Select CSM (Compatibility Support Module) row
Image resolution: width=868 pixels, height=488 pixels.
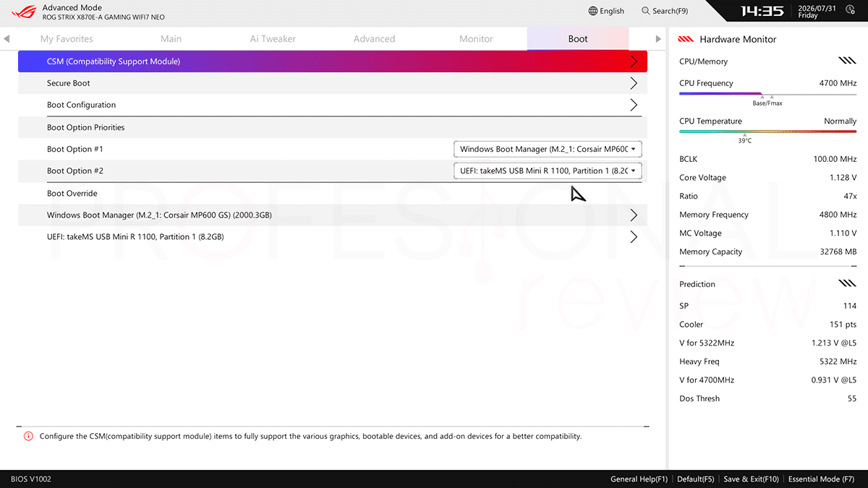click(x=333, y=61)
